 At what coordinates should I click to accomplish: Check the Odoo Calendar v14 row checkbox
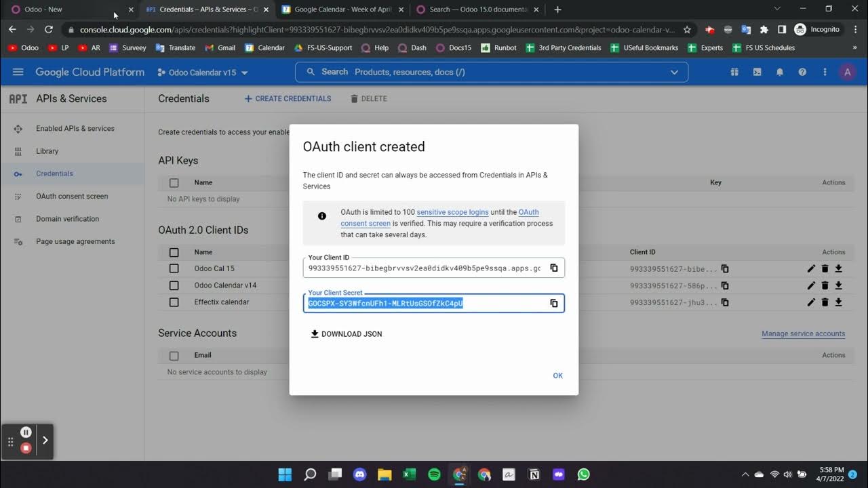click(174, 285)
